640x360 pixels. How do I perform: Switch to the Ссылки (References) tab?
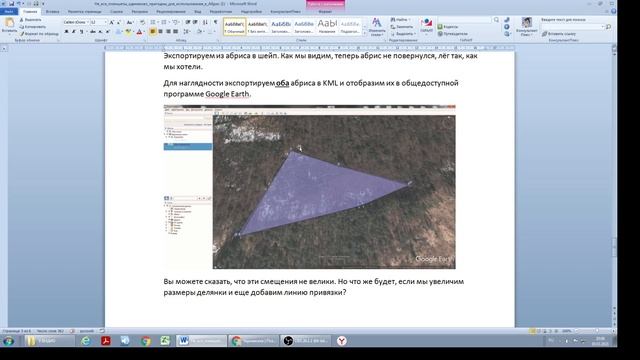pyautogui.click(x=116, y=11)
